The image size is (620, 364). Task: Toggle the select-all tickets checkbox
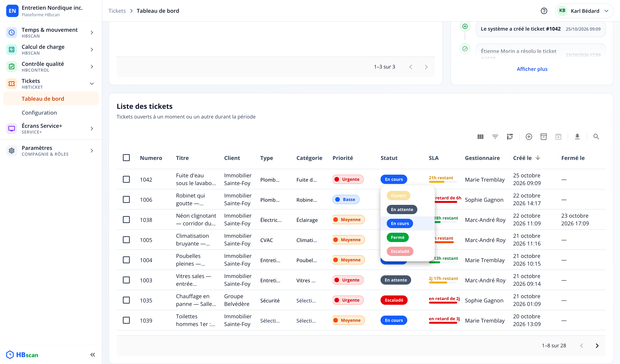(126, 158)
